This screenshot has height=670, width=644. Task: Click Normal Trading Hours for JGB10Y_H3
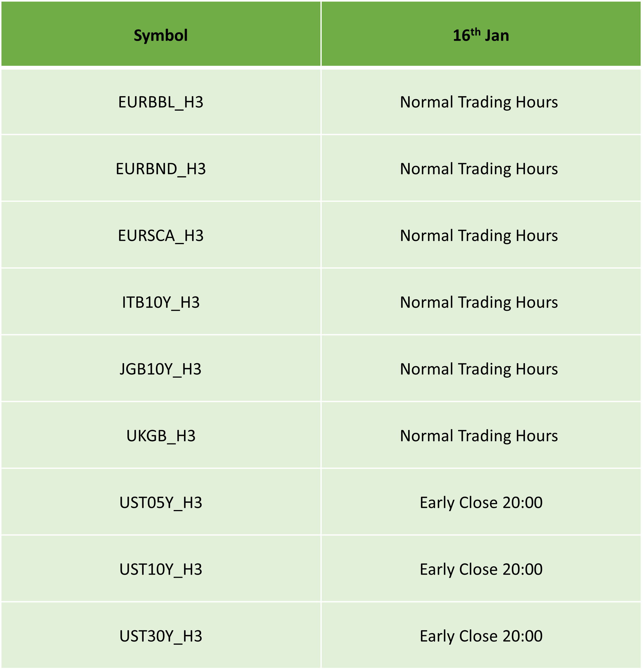coord(479,369)
